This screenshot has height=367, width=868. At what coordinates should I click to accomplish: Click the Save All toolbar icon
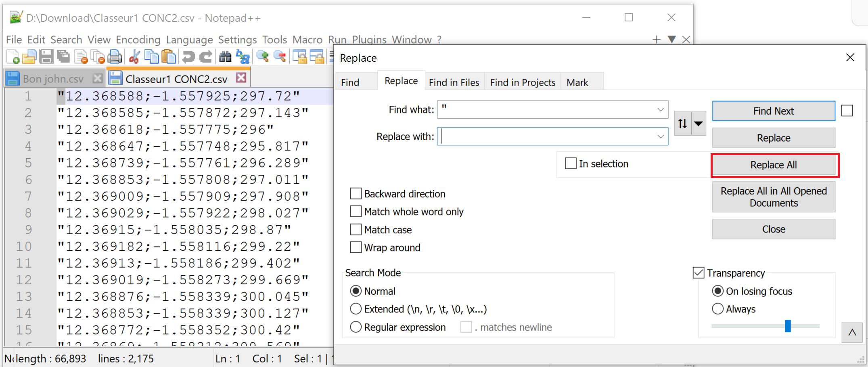tap(63, 57)
